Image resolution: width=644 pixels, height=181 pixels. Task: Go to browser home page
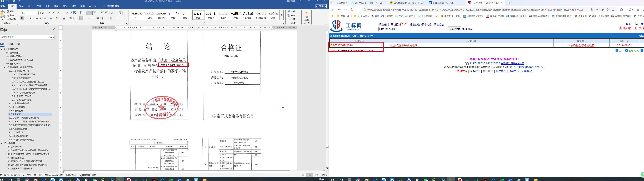coord(358,10)
